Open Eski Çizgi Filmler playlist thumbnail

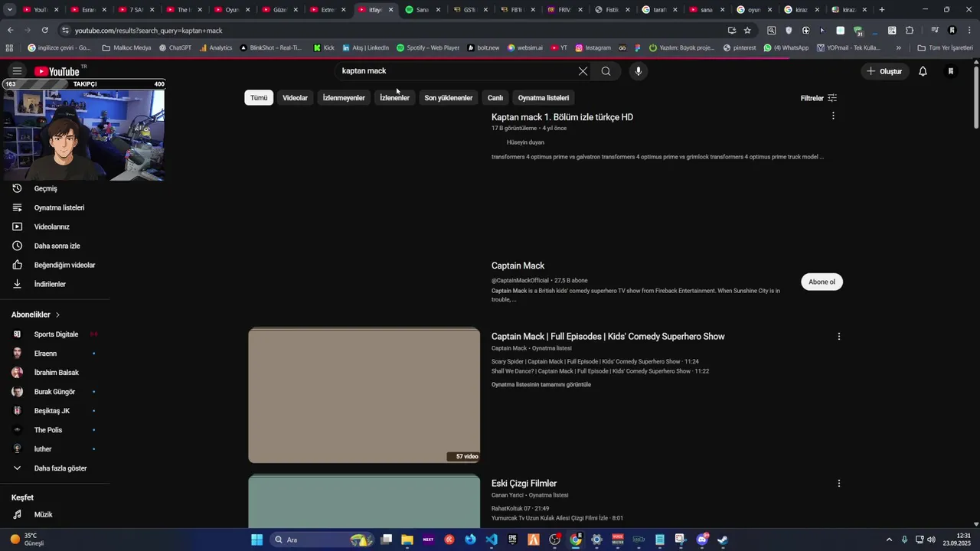364,501
